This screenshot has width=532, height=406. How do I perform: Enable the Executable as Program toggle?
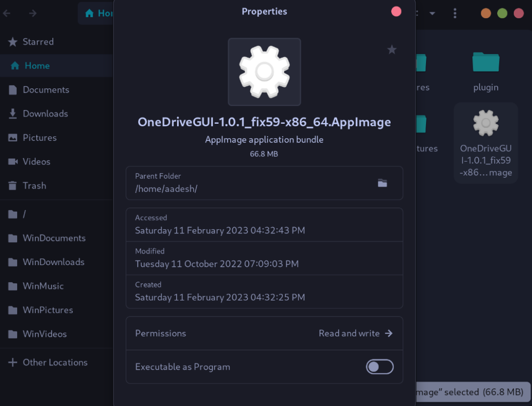[x=380, y=366]
